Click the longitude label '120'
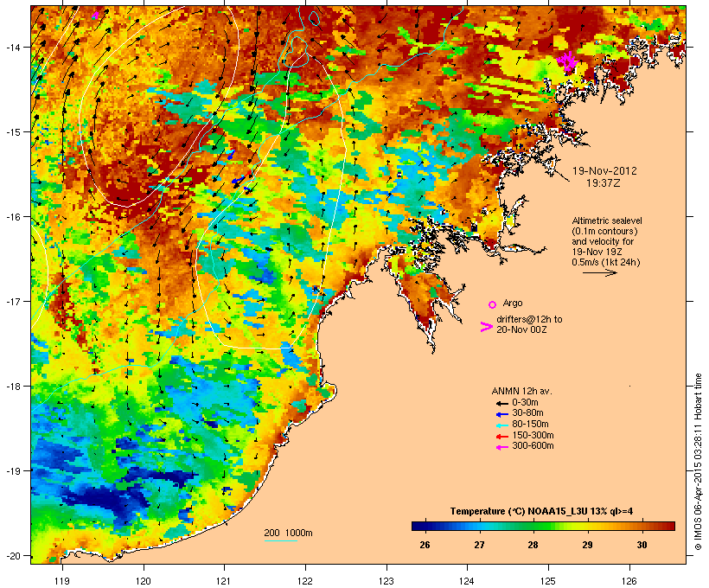The image size is (709, 588). (x=144, y=581)
